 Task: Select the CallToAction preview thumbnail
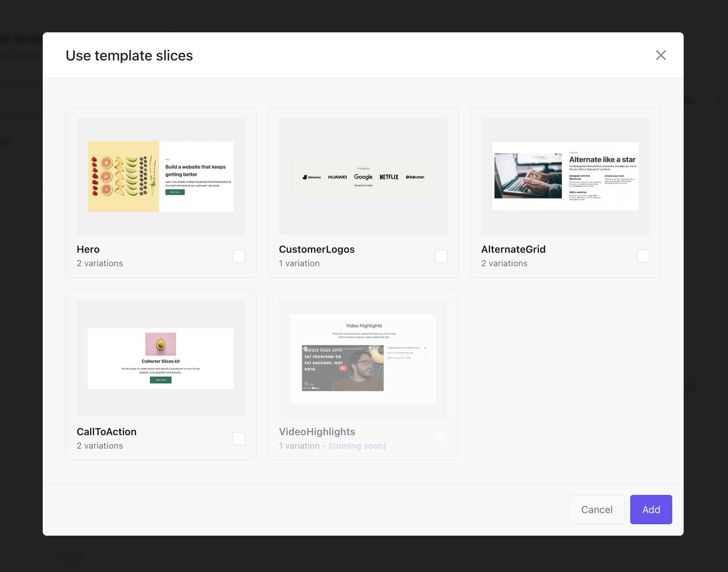pyautogui.click(x=160, y=359)
